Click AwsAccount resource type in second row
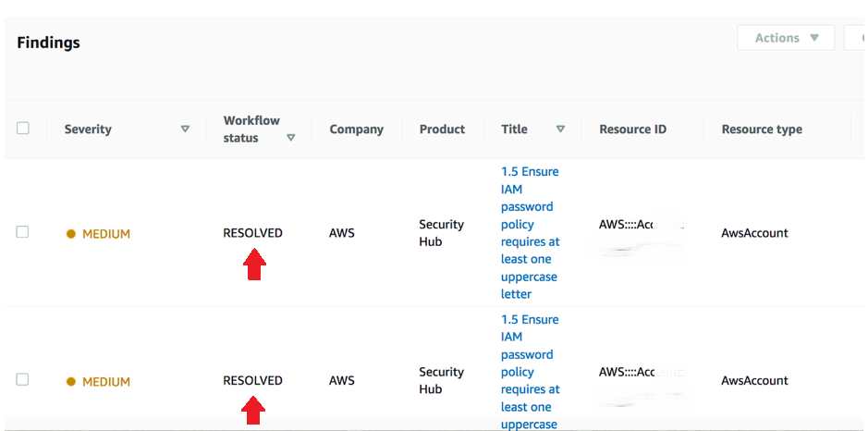Image resolution: width=868 pixels, height=431 pixels. [754, 380]
